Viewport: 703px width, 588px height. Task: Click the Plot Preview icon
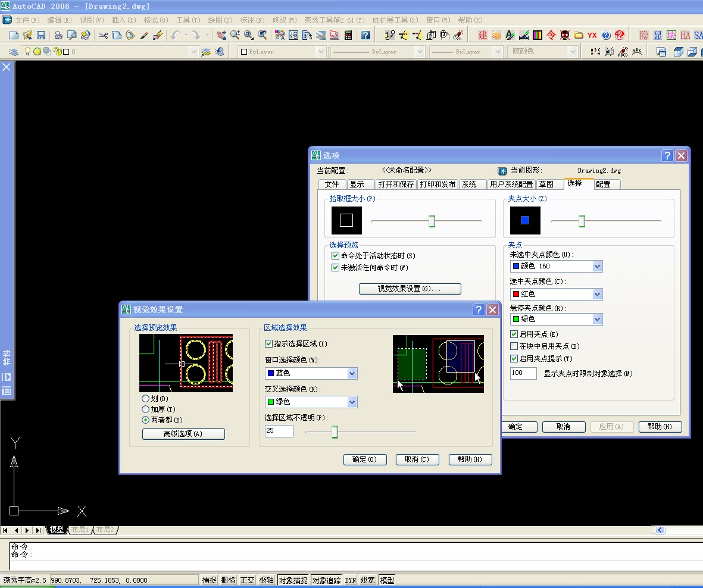pyautogui.click(x=71, y=35)
